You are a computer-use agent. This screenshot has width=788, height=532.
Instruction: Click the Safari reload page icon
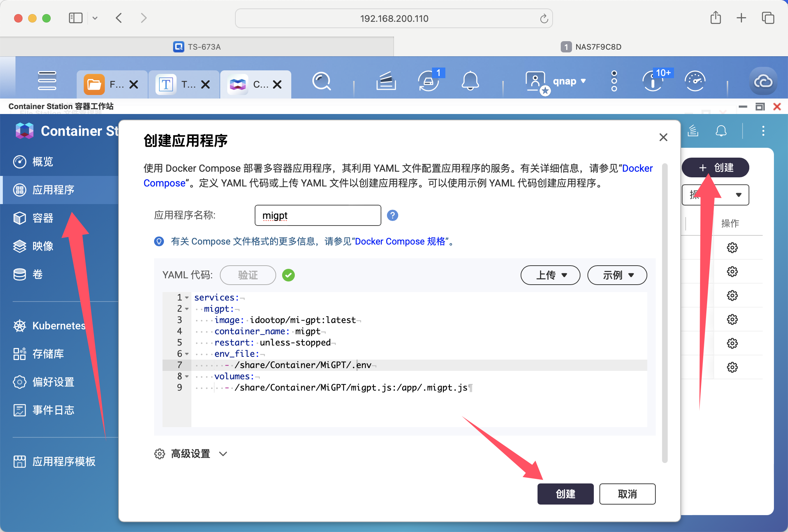(544, 18)
